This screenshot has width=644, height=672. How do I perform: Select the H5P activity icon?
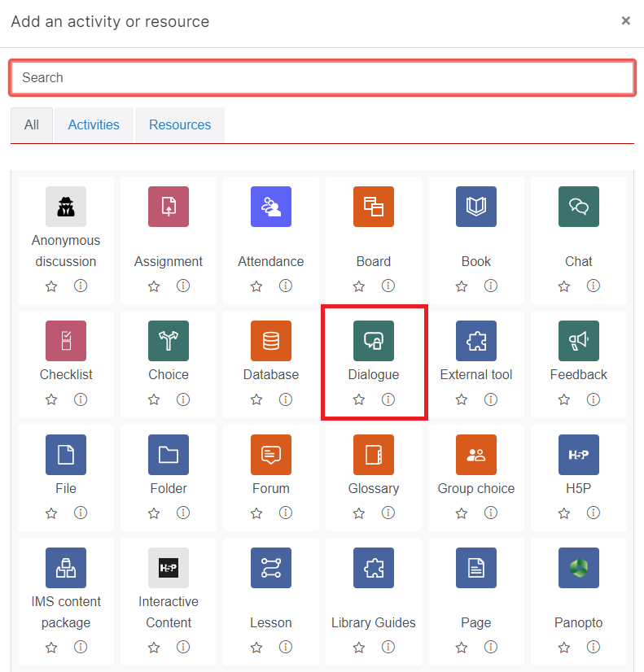(579, 455)
